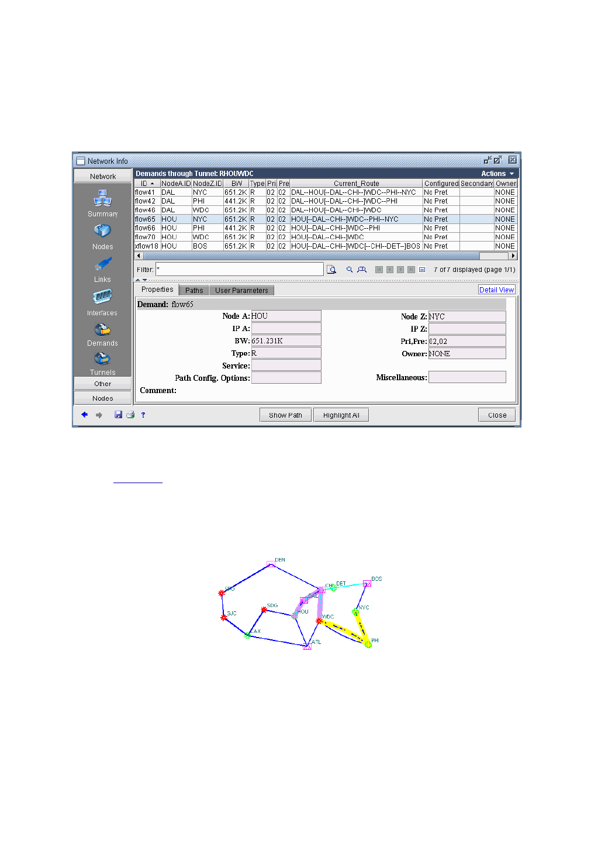Click in the Filter input field
Viewport: 591px width, 868px height.
click(x=240, y=269)
